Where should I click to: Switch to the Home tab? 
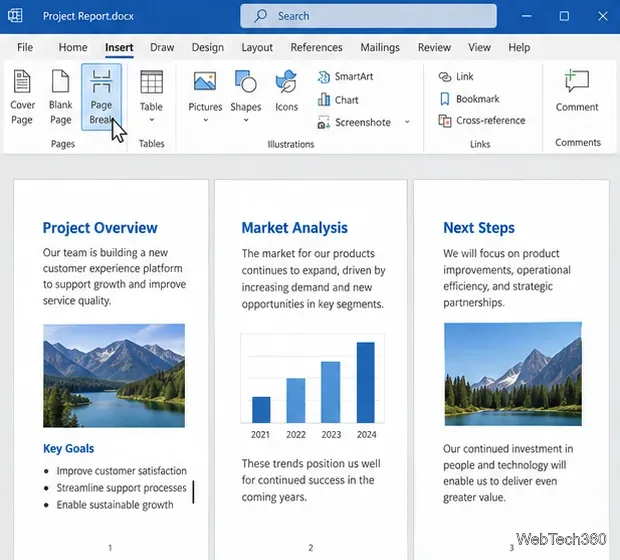[x=73, y=47]
